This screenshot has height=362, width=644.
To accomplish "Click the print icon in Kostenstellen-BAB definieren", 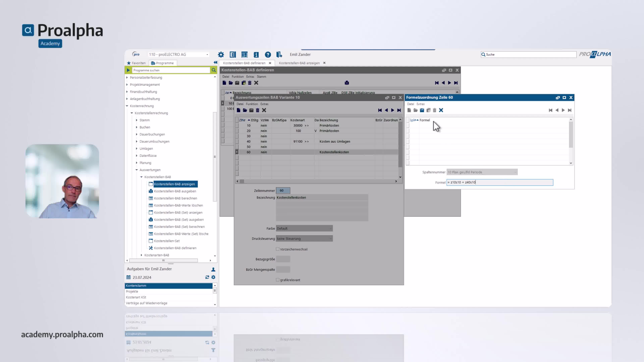I will pos(347,83).
